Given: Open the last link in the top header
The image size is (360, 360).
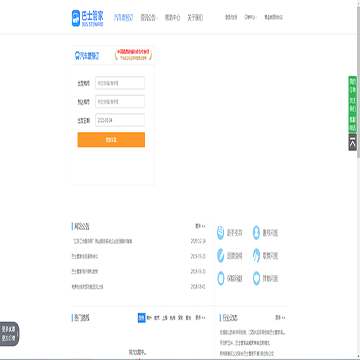Looking at the screenshot, I should (x=274, y=17).
